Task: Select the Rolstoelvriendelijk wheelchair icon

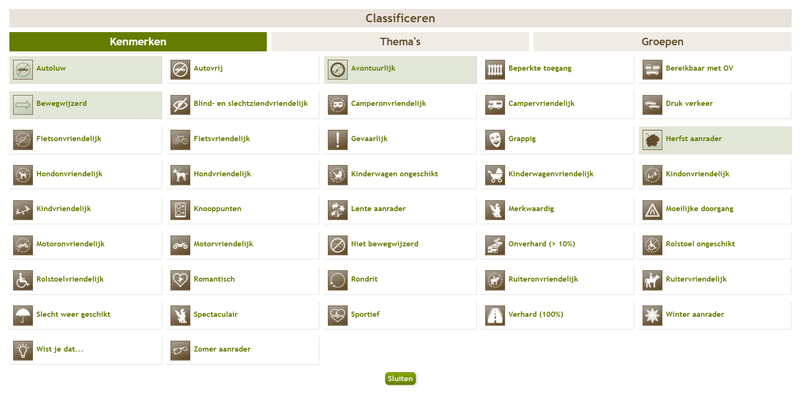Action: tap(23, 280)
